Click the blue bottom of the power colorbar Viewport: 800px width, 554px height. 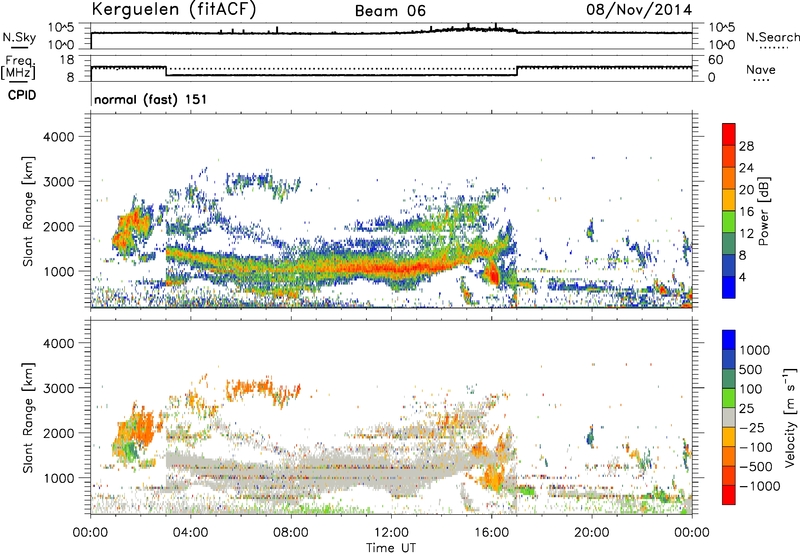pyautogui.click(x=729, y=287)
